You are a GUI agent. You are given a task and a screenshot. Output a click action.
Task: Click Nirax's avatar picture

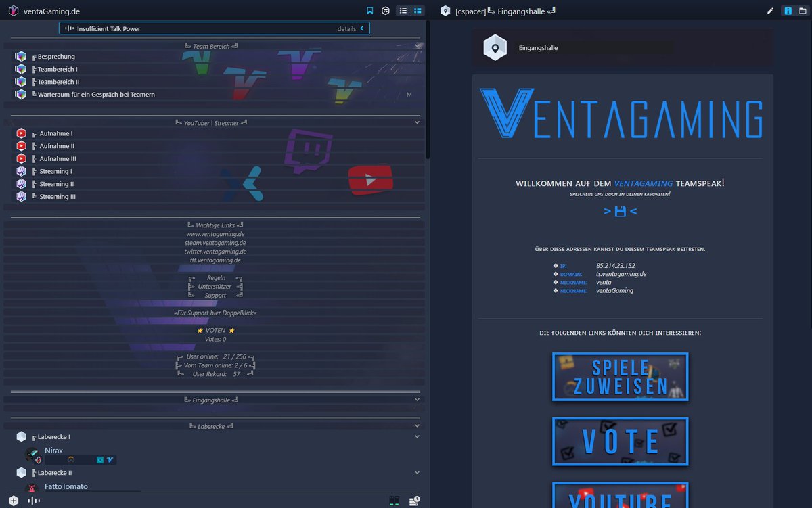pos(32,455)
